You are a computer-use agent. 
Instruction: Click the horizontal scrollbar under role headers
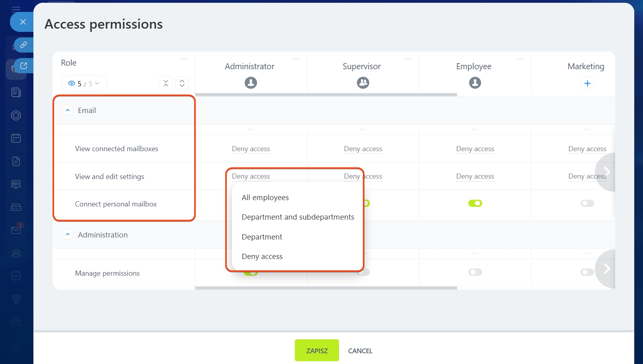coord(325,95)
